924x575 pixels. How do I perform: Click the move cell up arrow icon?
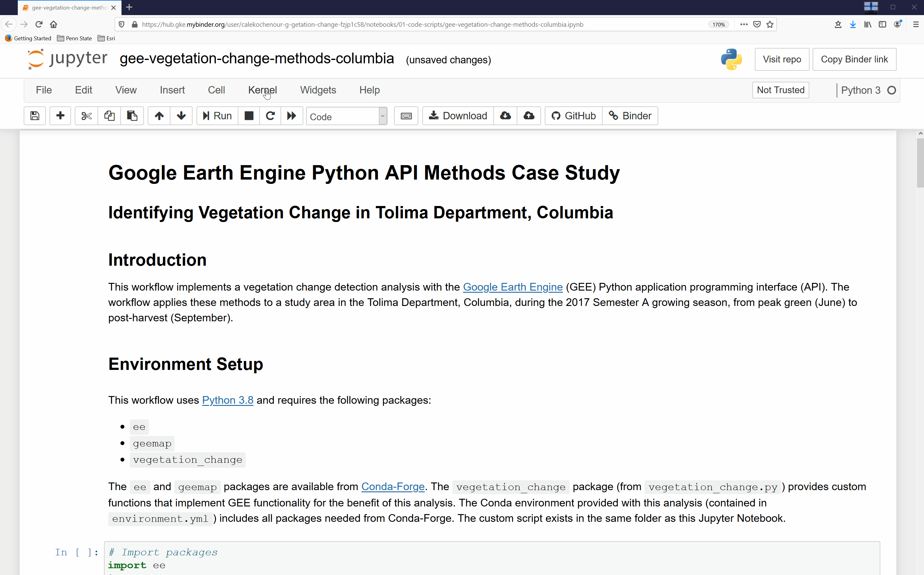tap(158, 115)
